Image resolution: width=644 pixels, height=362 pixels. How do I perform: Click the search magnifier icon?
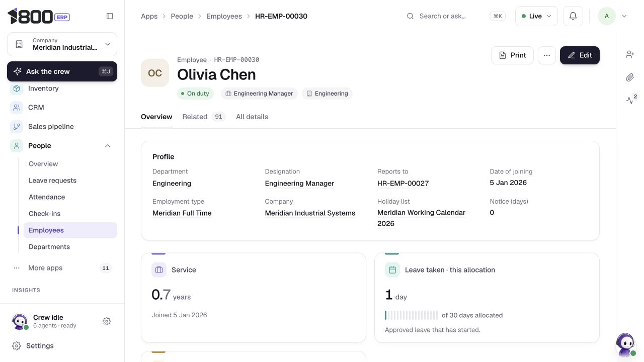[411, 16]
